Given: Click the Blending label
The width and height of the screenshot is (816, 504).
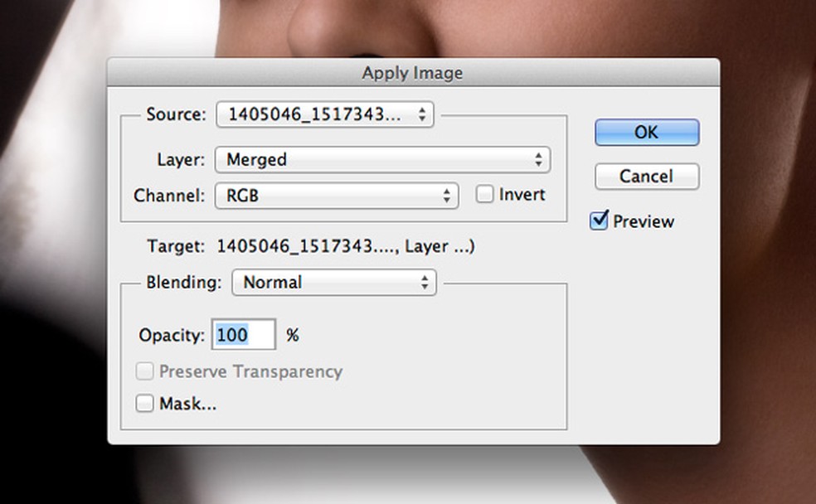Looking at the screenshot, I should click(184, 282).
